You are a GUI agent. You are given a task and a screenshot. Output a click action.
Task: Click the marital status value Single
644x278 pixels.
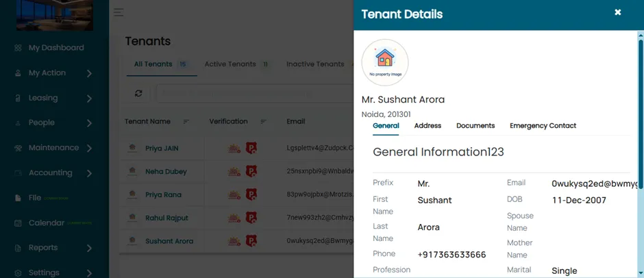point(565,270)
